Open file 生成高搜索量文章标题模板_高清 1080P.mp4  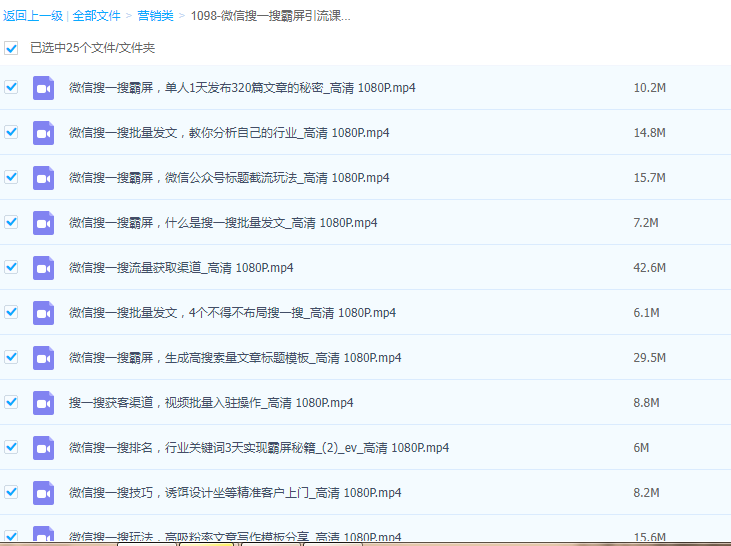point(235,358)
